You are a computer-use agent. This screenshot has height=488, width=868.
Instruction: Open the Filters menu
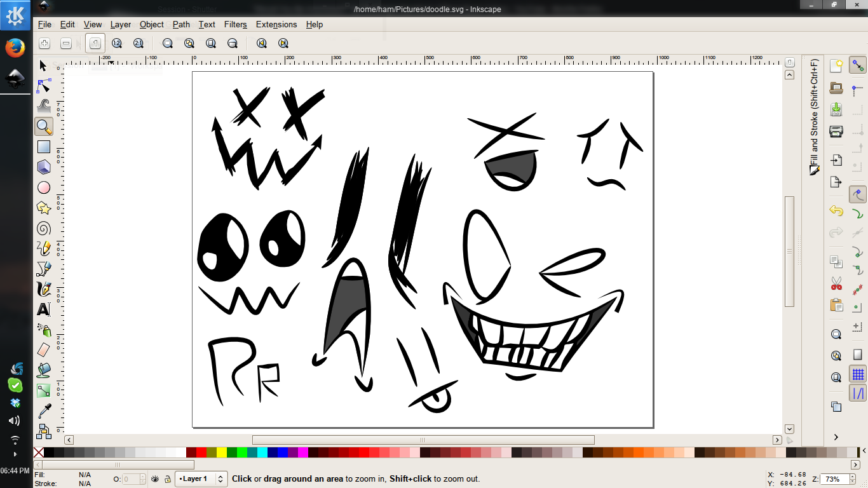[235, 24]
